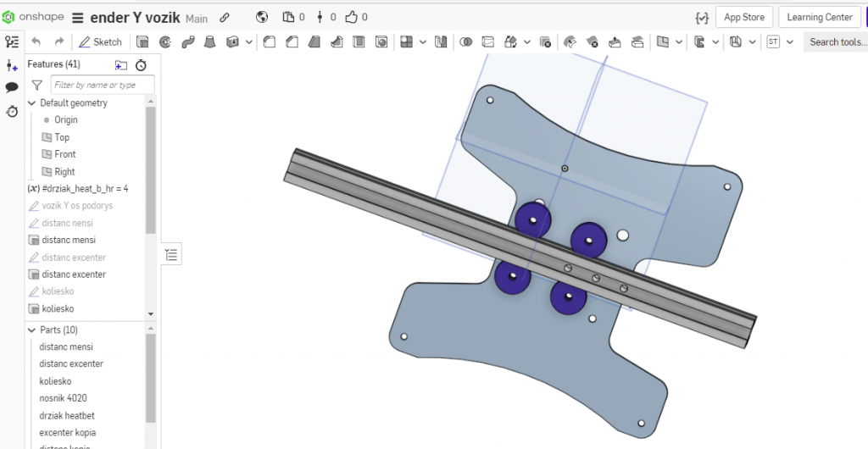Open the ST tool dropdown arrow
Image resolution: width=868 pixels, height=449 pixels.
pyautogui.click(x=790, y=42)
